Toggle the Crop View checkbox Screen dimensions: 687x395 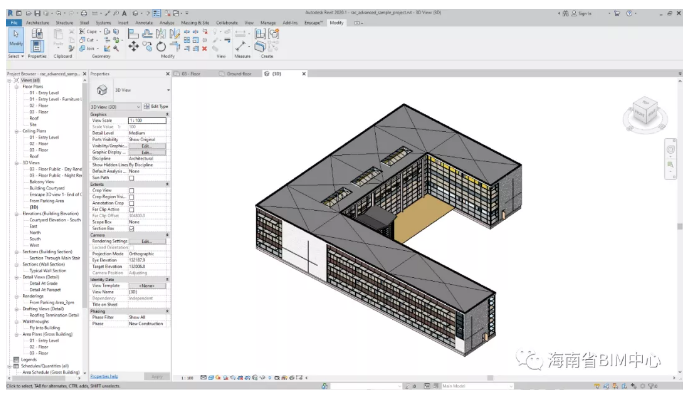pos(131,191)
